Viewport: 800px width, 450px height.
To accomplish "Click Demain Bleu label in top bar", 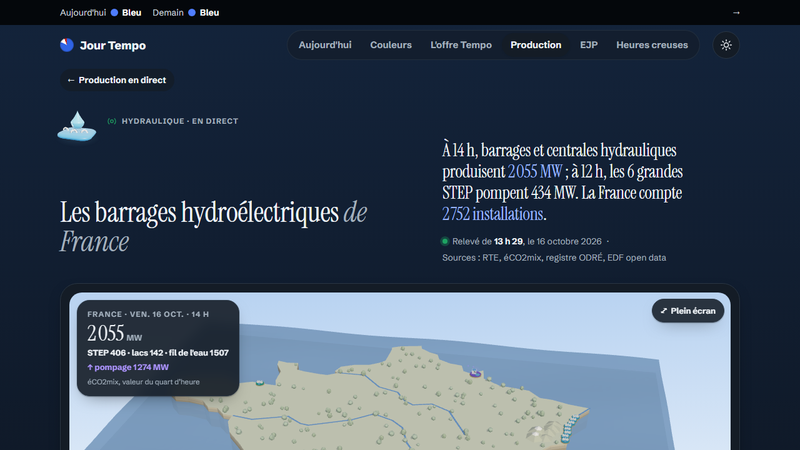I will click(186, 13).
